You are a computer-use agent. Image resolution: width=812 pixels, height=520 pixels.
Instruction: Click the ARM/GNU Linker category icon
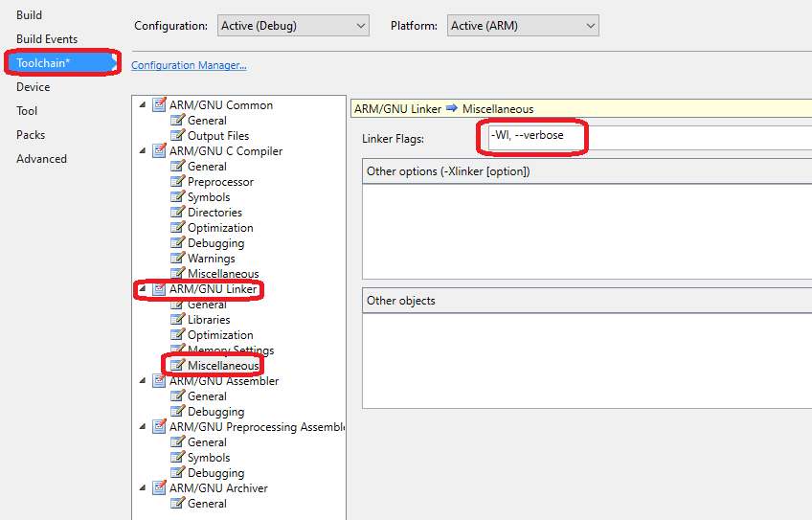159,289
